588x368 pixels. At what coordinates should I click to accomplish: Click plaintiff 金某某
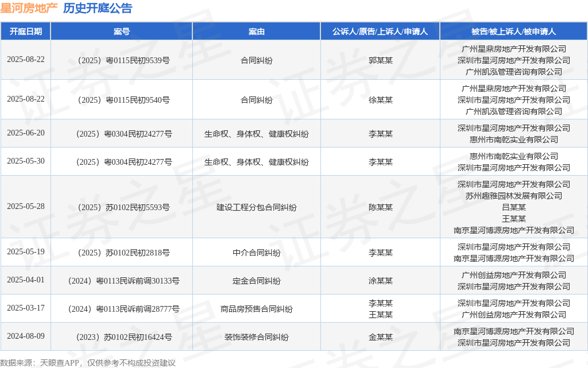(380, 337)
